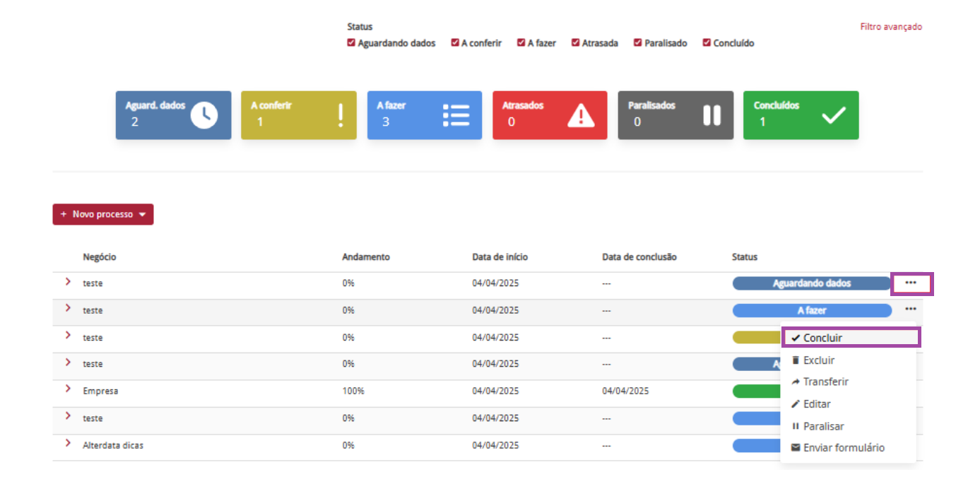The image size is (980, 489).
Task: Click Empresa's conclusion date 04/04/2025
Action: point(625,391)
